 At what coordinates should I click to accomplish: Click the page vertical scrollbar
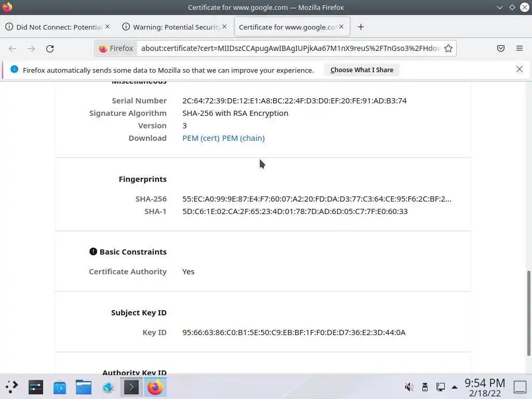click(x=528, y=313)
